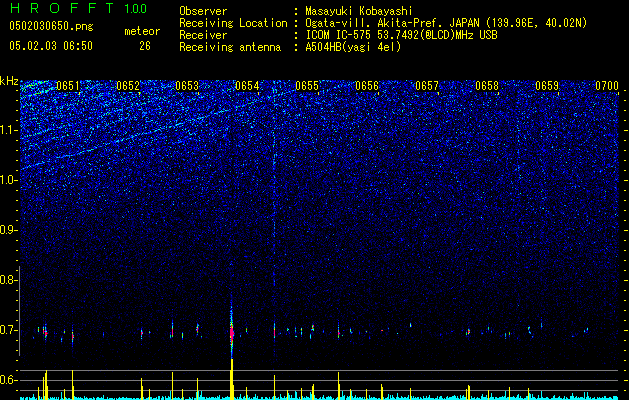Click the 0659 time label

click(x=547, y=86)
